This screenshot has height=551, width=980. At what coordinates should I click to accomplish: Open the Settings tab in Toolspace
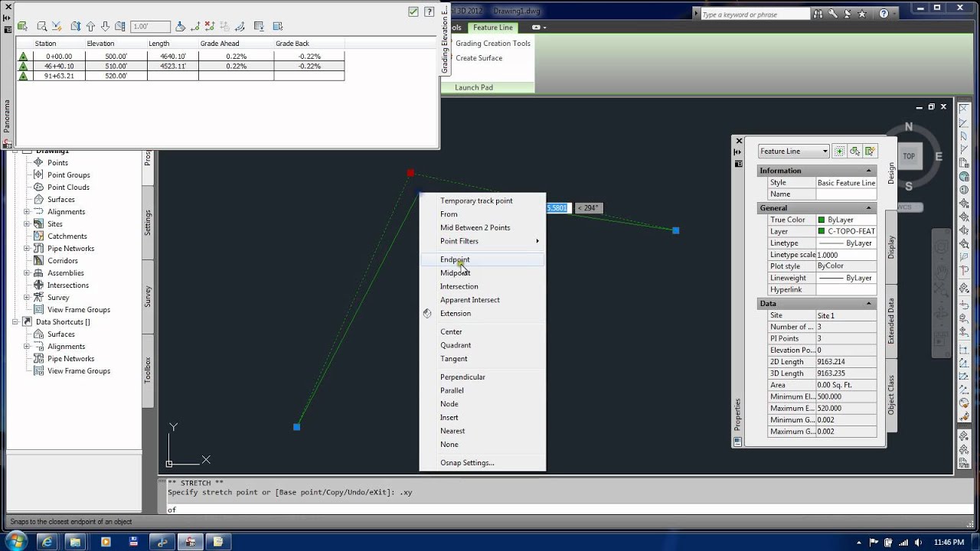pyautogui.click(x=148, y=223)
